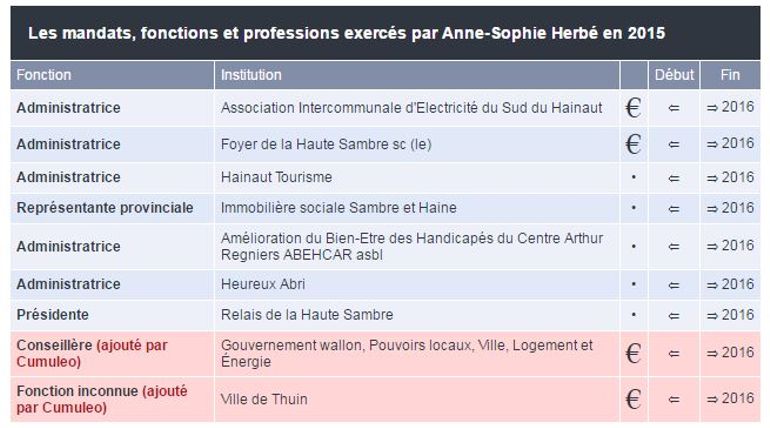Image resolution: width=770 pixels, height=428 pixels.
Task: Click the Fin column header
Action: (730, 75)
